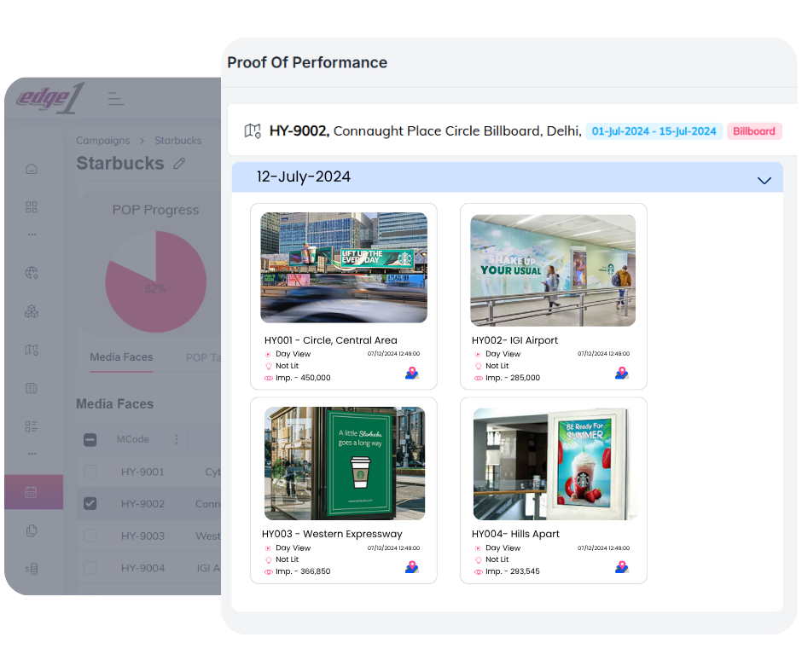
Task: Check the HY-9004 row checkbox
Action: 90,568
